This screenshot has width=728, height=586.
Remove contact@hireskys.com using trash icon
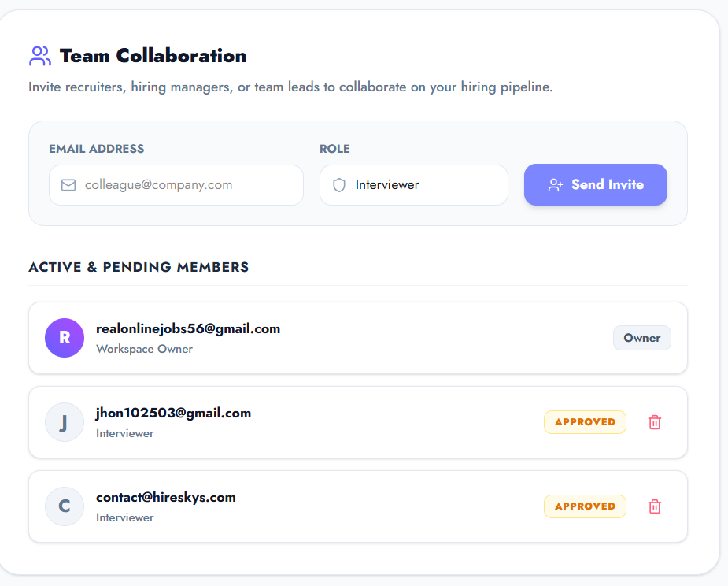(655, 506)
